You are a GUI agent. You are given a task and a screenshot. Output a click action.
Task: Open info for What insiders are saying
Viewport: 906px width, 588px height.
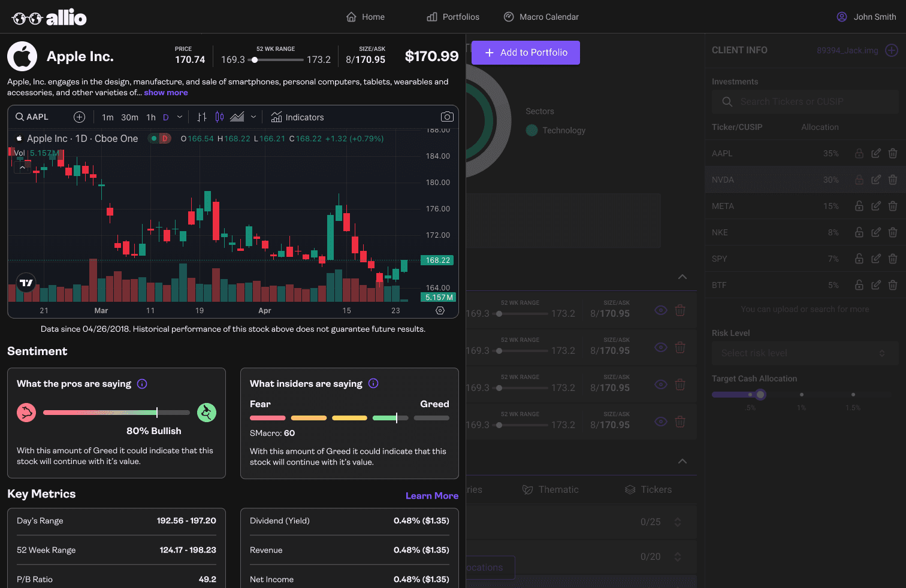point(373,383)
